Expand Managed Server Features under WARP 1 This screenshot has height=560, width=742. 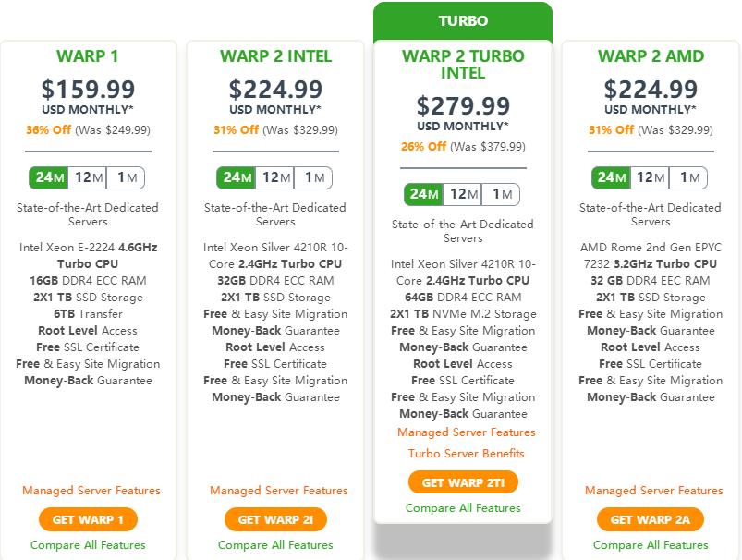91,491
